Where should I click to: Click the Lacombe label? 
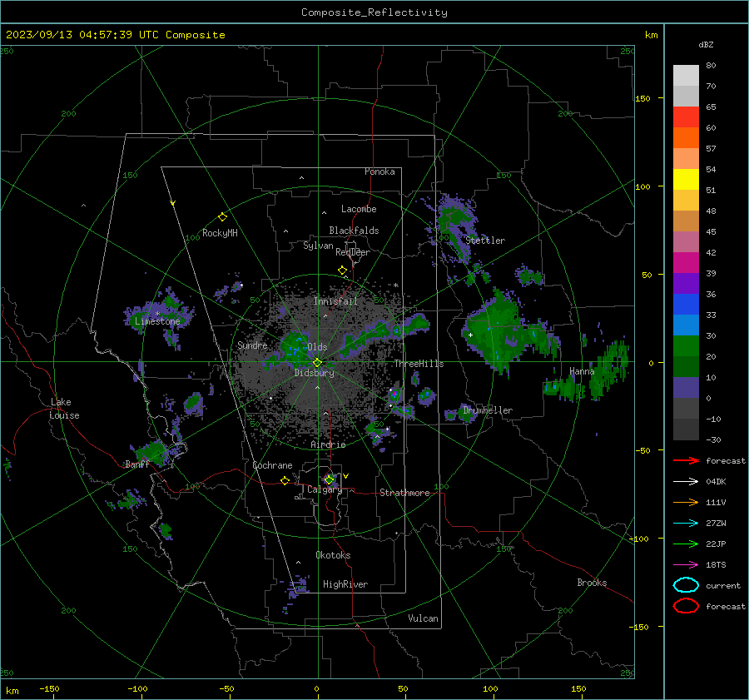359,209
